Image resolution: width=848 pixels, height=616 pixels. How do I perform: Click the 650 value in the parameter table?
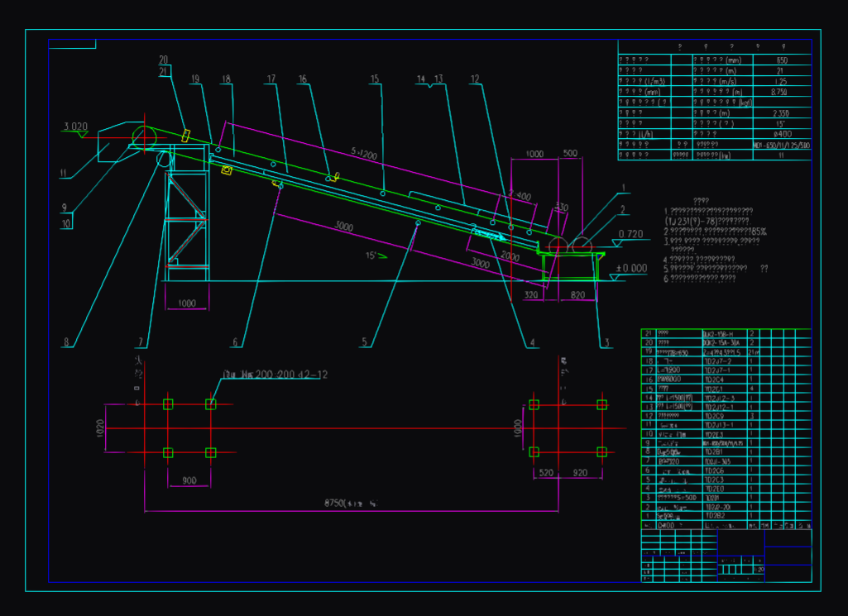tap(782, 60)
